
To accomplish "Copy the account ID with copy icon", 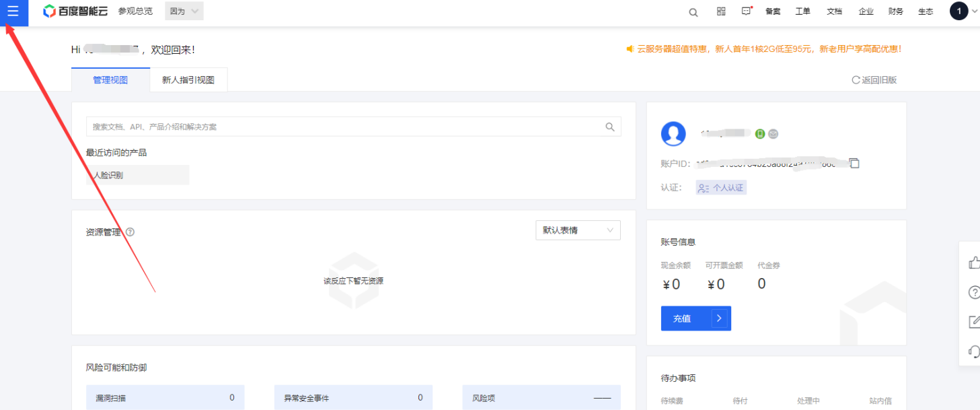I will pyautogui.click(x=854, y=163).
